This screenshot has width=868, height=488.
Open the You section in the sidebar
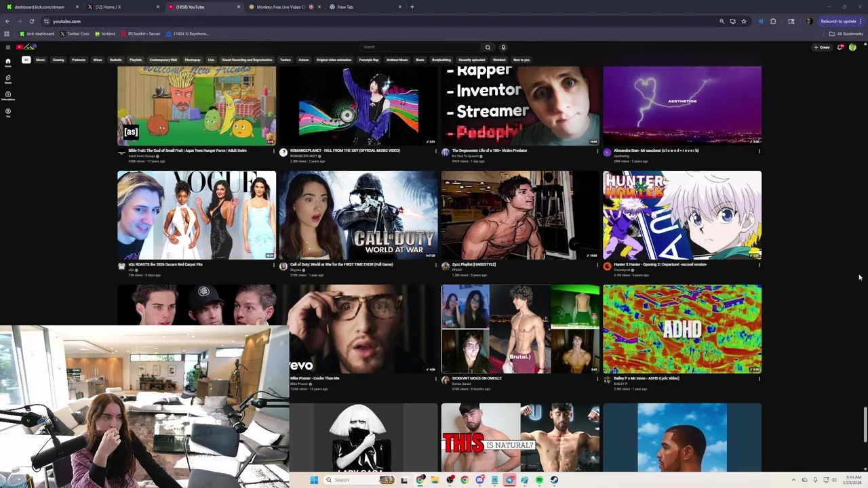8,112
